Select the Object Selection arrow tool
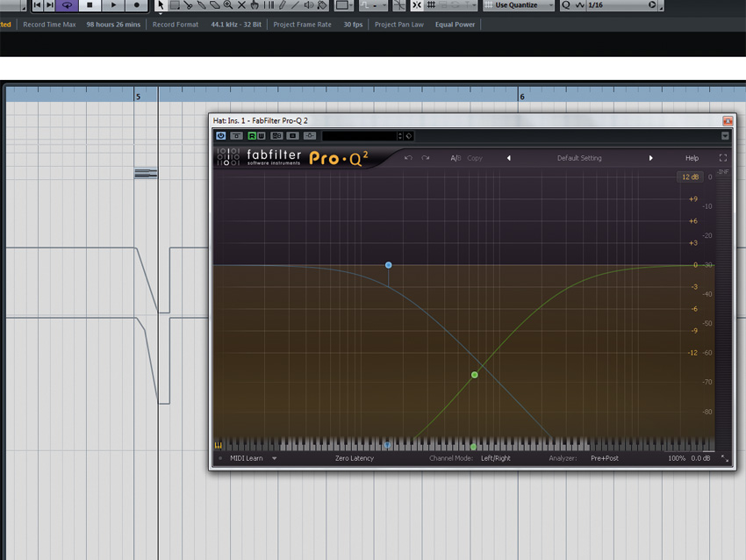The width and height of the screenshot is (746, 560). (161, 5)
